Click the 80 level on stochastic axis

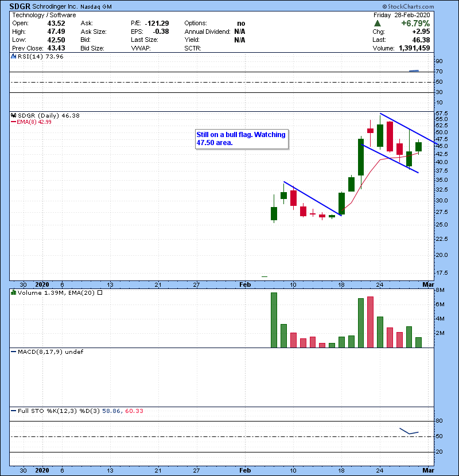click(439, 421)
